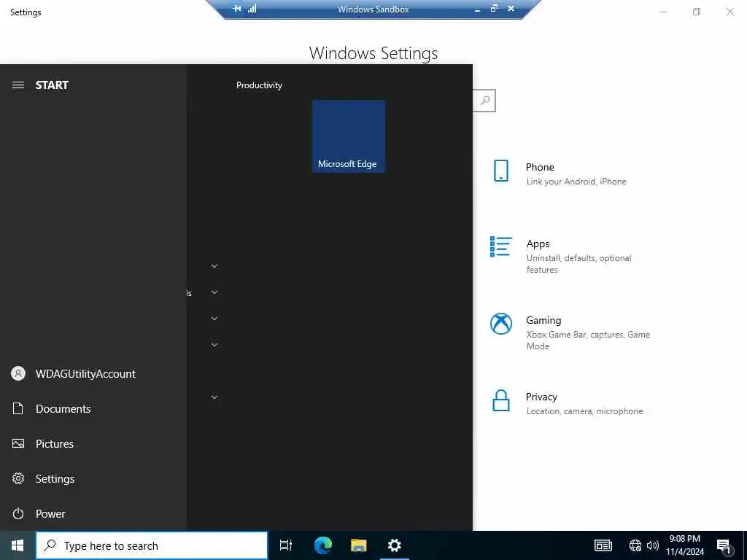Expand the first app list chevron
The width and height of the screenshot is (747, 560).
click(214, 266)
